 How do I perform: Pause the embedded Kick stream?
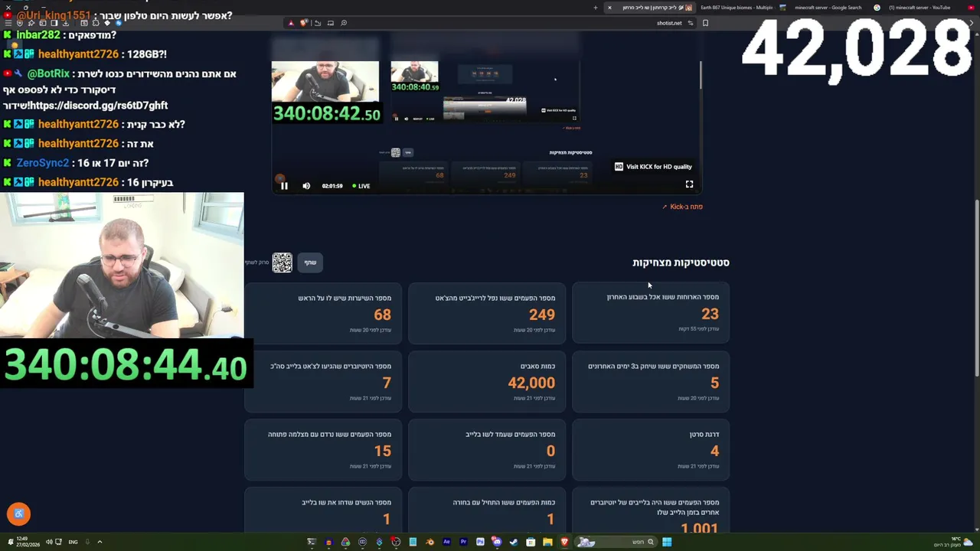click(x=284, y=186)
